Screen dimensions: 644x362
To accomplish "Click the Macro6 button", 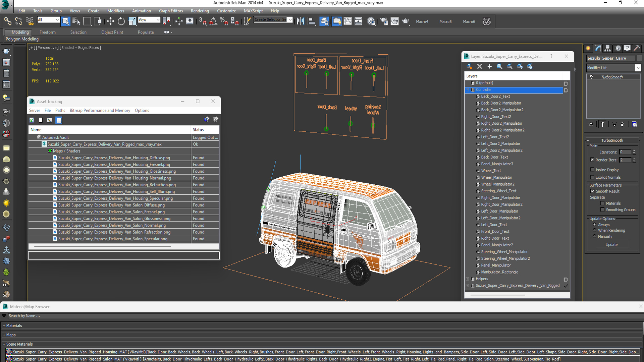I will click(469, 21).
